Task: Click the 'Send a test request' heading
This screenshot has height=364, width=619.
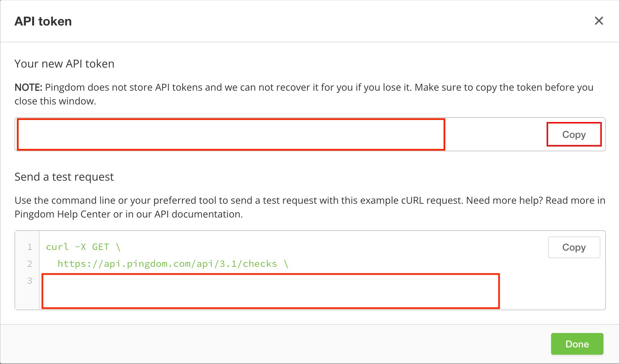Action: coord(64,177)
